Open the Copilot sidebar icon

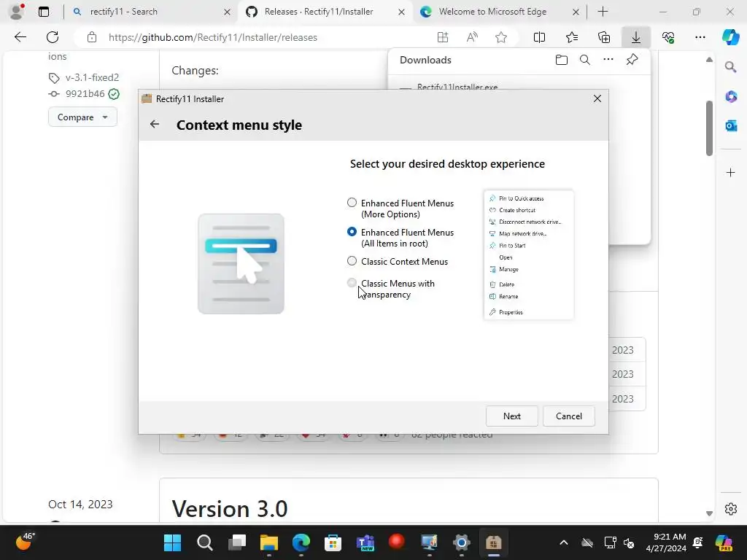pos(730,37)
